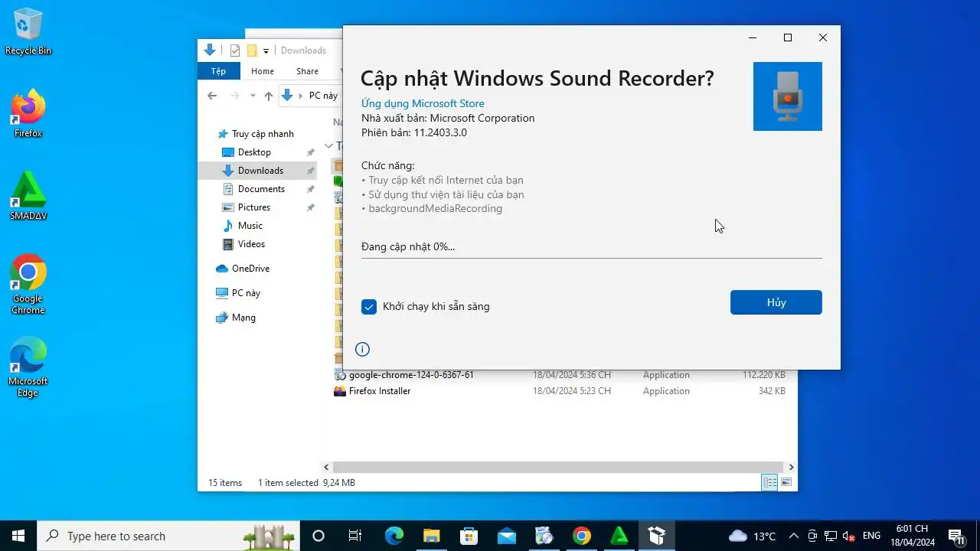
Task: Click ENG language indicator
Action: (871, 536)
